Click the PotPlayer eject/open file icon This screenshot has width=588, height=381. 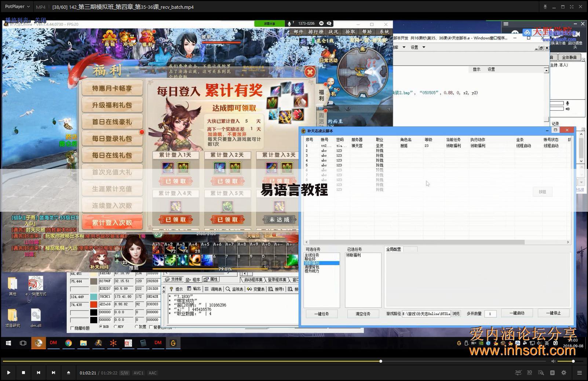coord(69,373)
